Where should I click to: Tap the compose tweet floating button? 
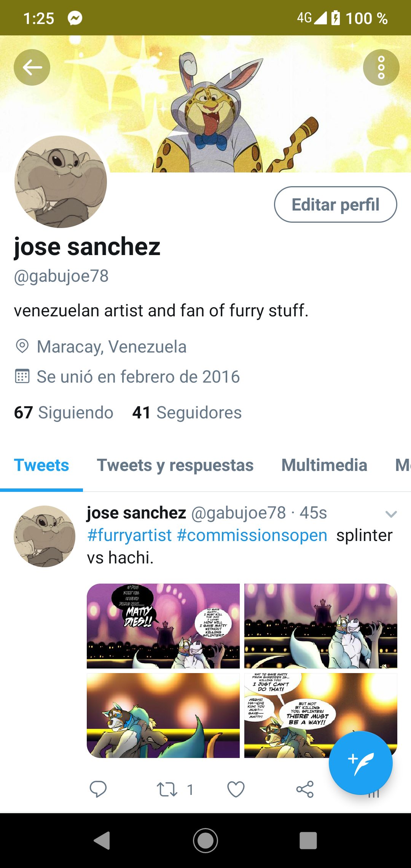(360, 763)
